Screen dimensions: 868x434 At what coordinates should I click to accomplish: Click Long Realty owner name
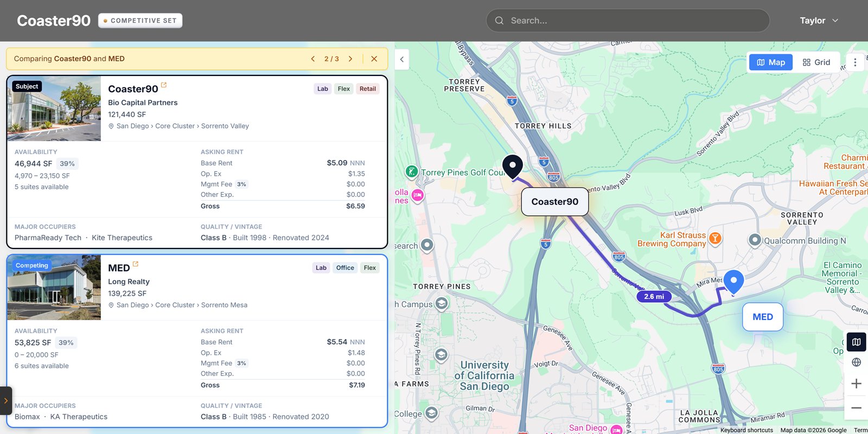click(x=129, y=282)
